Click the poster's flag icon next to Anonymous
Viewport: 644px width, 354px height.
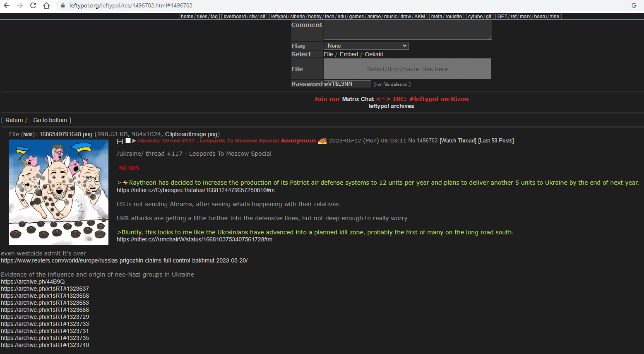click(x=322, y=141)
